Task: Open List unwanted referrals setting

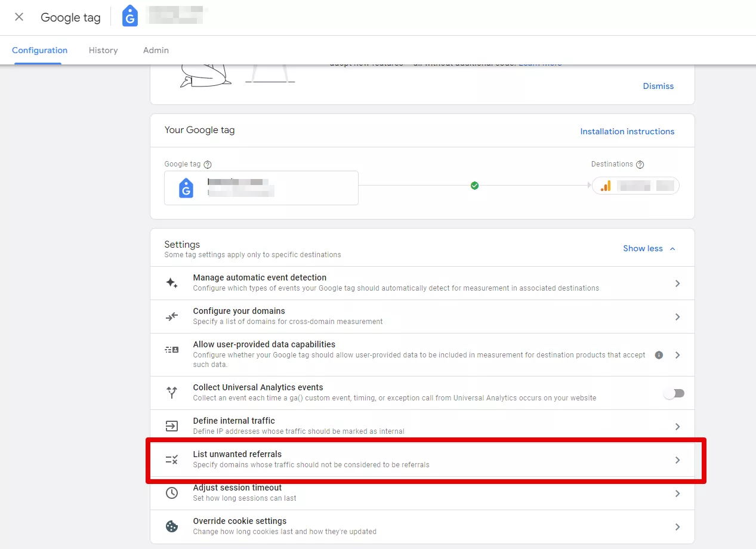Action: (x=422, y=459)
